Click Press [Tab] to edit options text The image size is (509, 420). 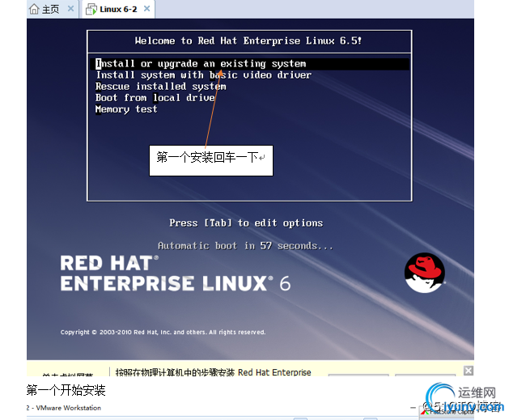click(246, 223)
